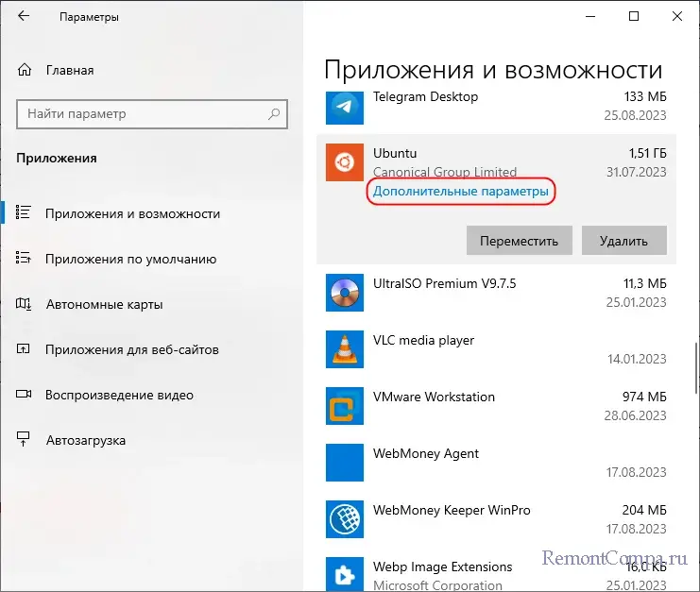Go to Автономные карты settings
Viewport: 700px width, 592px height.
point(104,304)
